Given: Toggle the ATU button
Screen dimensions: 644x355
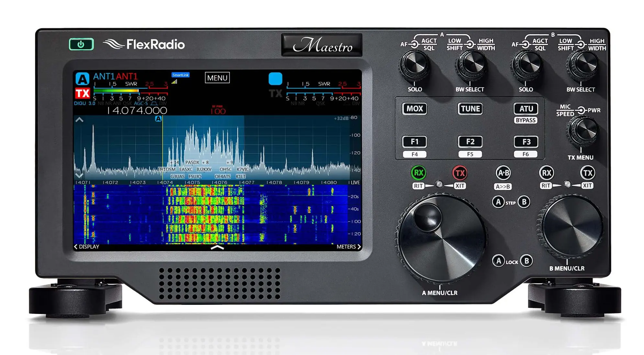Looking at the screenshot, I should click(526, 109).
